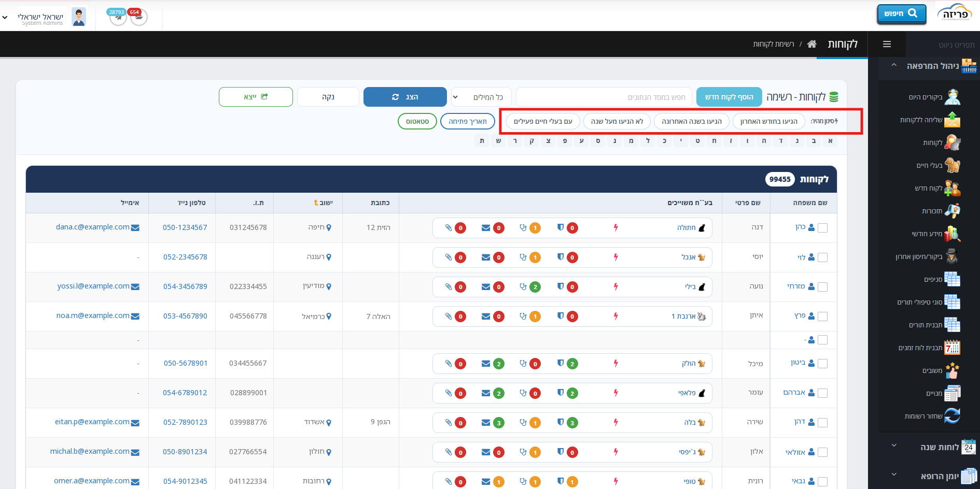Click the top חיפוש search button
This screenshot has width=980, height=489.
pyautogui.click(x=901, y=13)
